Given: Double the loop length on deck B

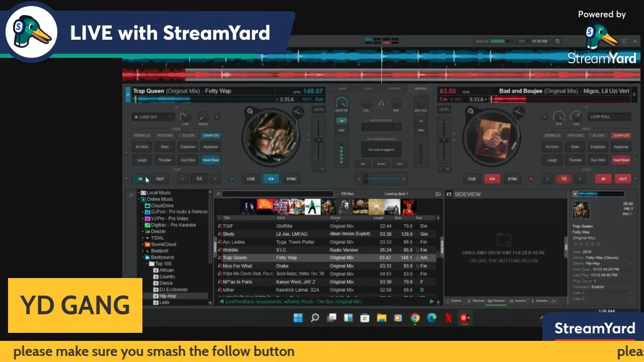Looking at the screenshot, I should tap(579, 178).
